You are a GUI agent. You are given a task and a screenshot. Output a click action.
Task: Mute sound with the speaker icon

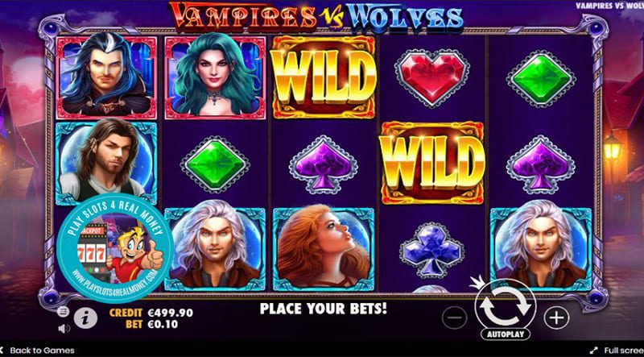[64, 329]
